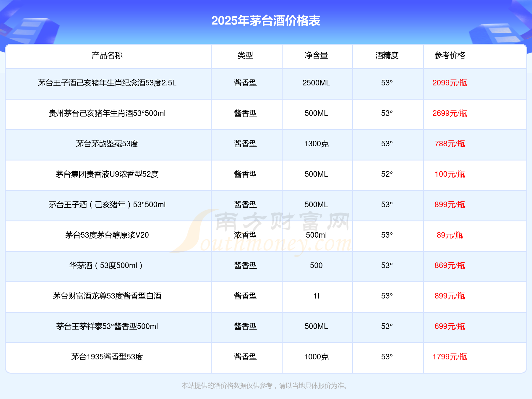Screen dimensions: 532x399
Task: Click alcohol degree 53° for 华茅酒
Action: point(387,265)
